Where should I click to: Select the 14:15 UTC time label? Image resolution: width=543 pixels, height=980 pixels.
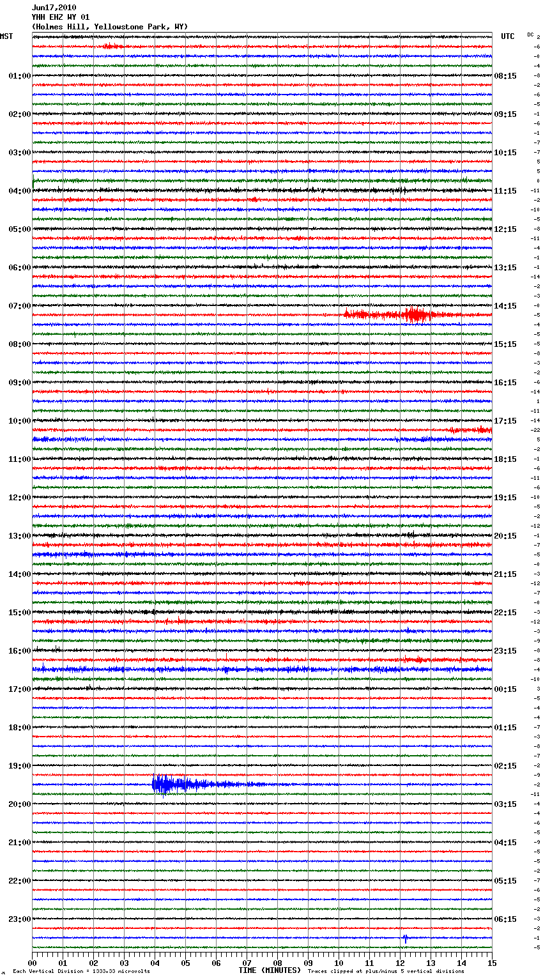(x=505, y=306)
